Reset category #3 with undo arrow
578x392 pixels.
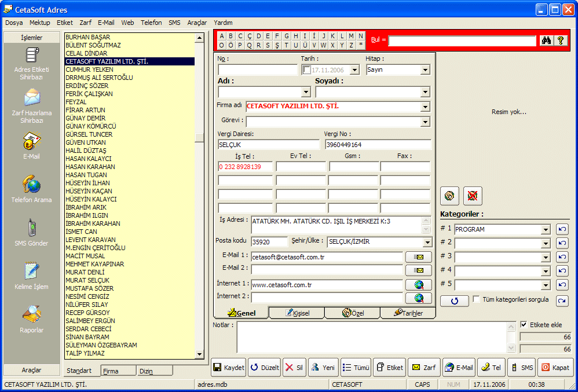click(562, 257)
